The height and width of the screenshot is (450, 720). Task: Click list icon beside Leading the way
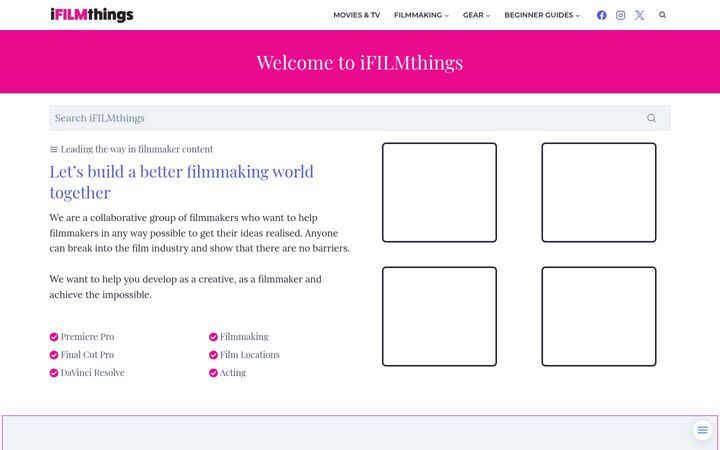tap(54, 149)
